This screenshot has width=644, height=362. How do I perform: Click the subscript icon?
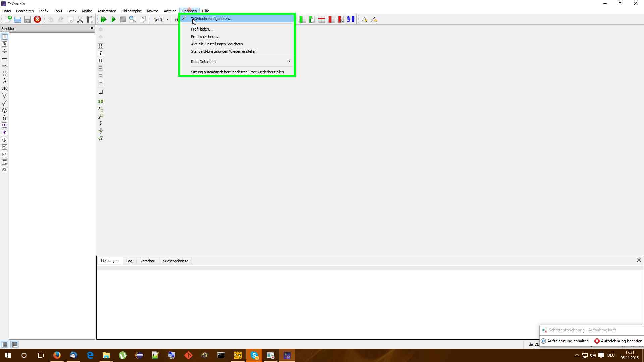(100, 109)
